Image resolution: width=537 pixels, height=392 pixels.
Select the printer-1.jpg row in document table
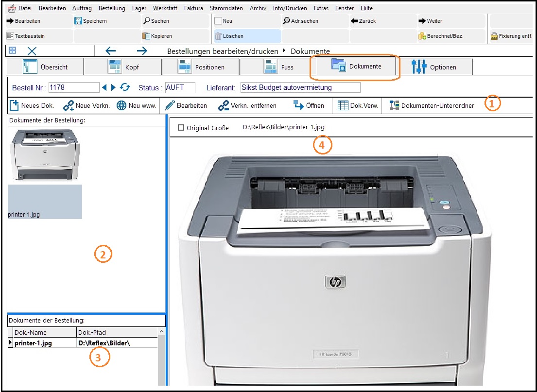(33, 343)
